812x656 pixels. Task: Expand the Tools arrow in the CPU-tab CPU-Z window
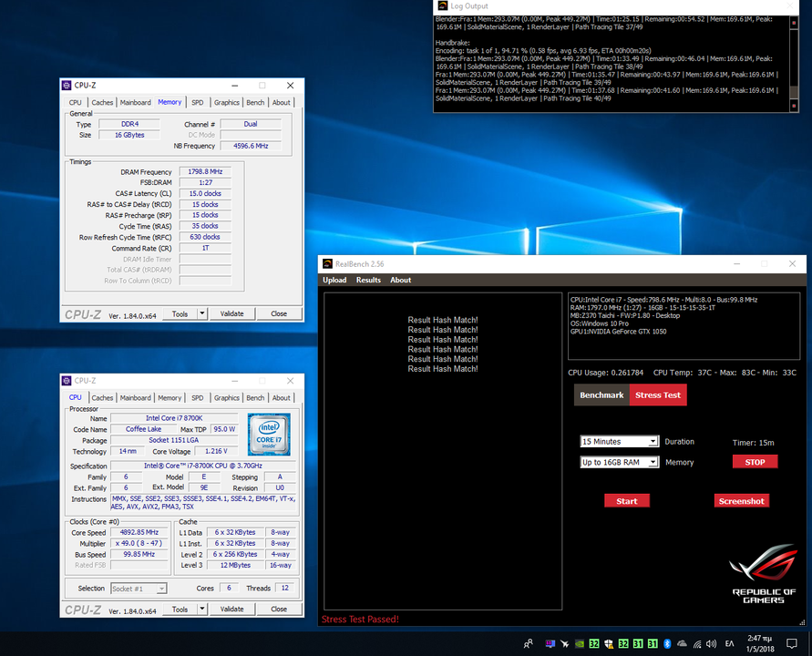tap(202, 609)
